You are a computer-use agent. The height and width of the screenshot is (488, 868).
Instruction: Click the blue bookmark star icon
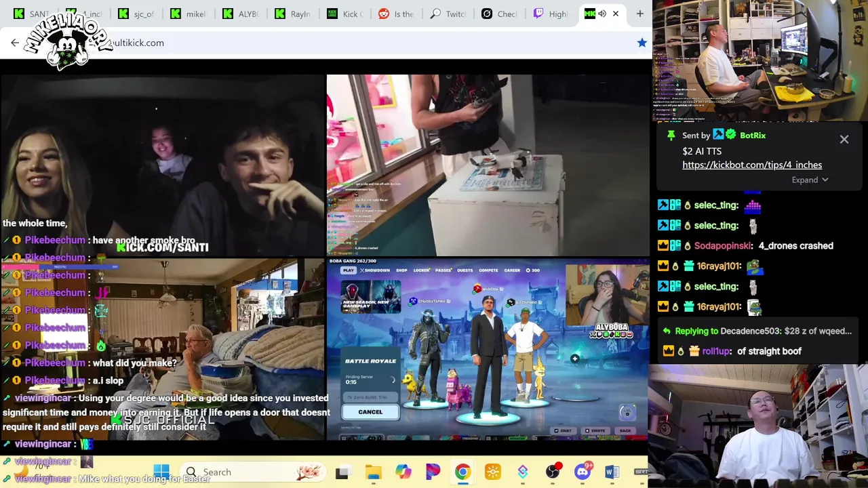(642, 43)
